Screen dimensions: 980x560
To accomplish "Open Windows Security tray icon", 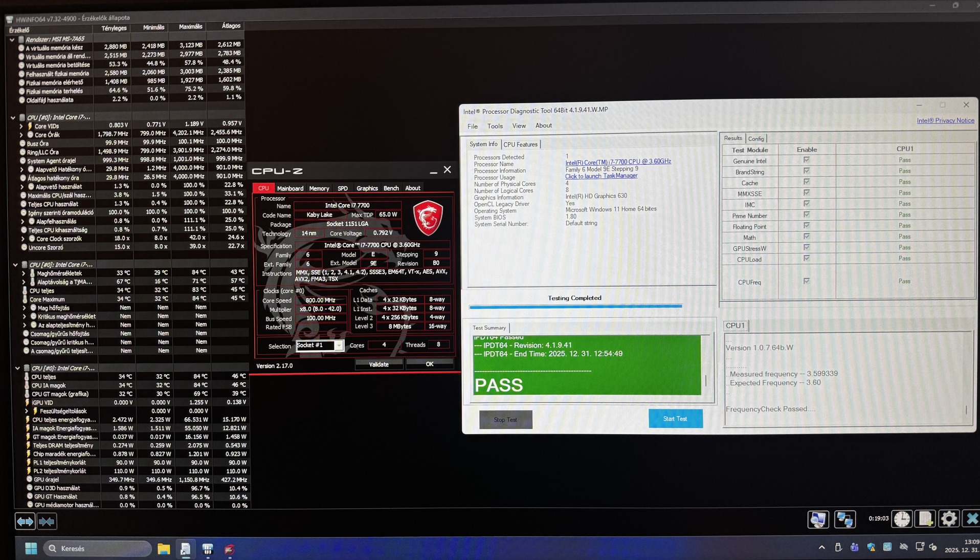I will 871,547.
